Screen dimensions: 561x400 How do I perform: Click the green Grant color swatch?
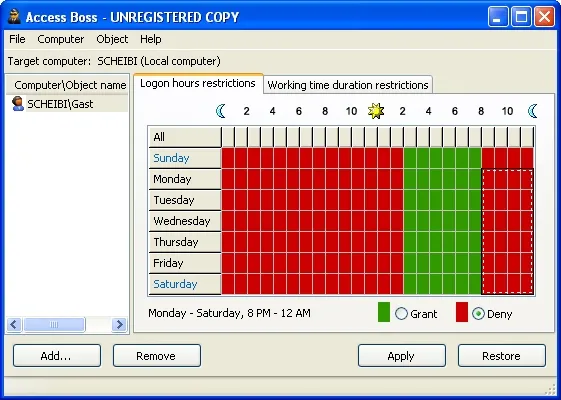coord(384,312)
